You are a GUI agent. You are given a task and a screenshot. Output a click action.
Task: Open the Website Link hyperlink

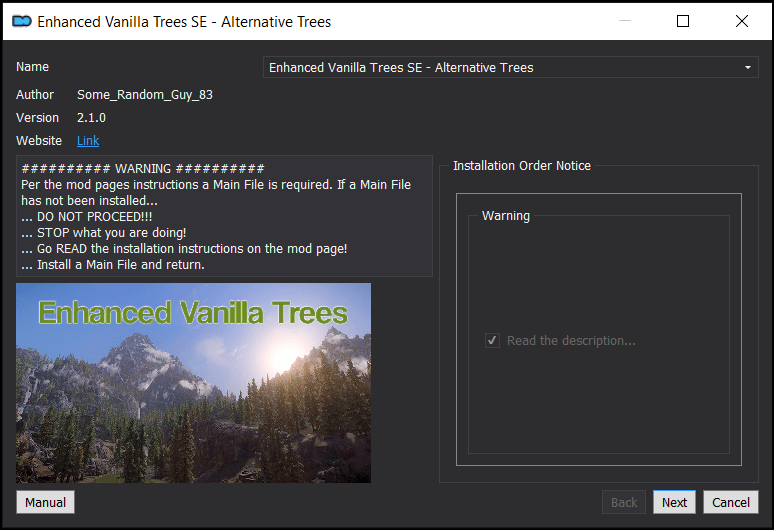[x=88, y=141]
